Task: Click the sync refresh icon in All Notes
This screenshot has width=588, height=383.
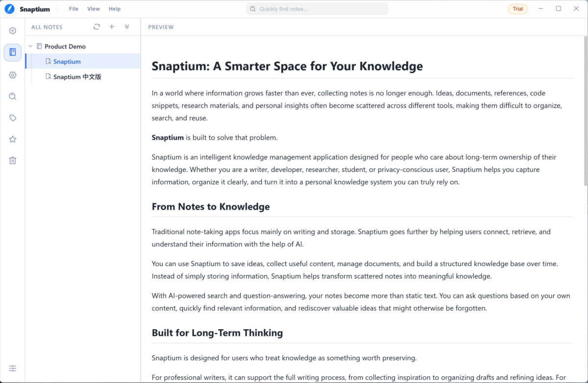Action: coord(97,27)
